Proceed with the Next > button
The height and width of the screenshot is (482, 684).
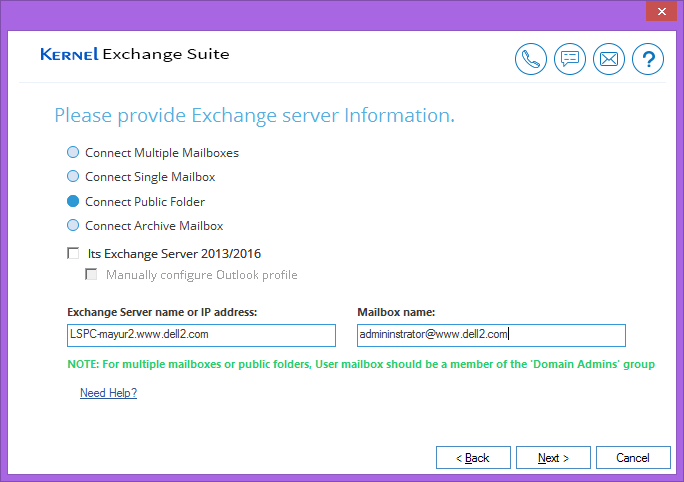pyautogui.click(x=553, y=458)
